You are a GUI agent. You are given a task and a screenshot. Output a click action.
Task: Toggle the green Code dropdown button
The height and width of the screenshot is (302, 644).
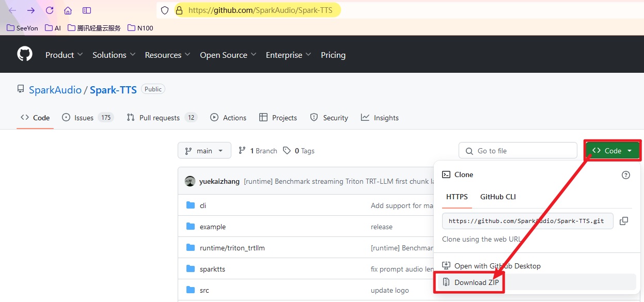pyautogui.click(x=612, y=151)
